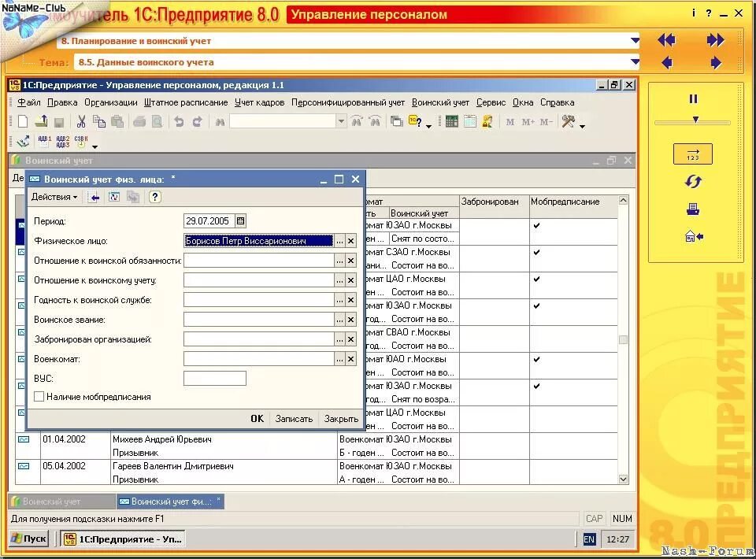756x559 pixels.
Task: Expand the topic dropdown '8.5. Данные воинского учета'
Action: [635, 61]
